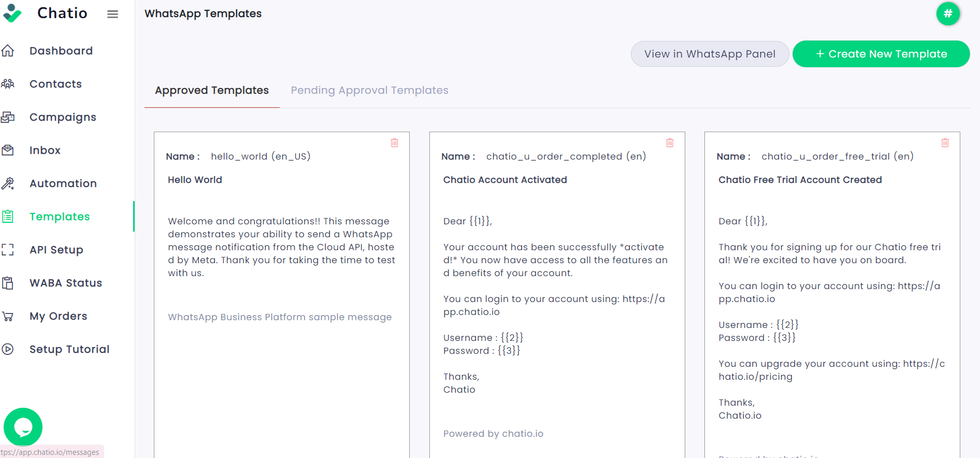Open Campaigns from the sidebar

pos(62,117)
